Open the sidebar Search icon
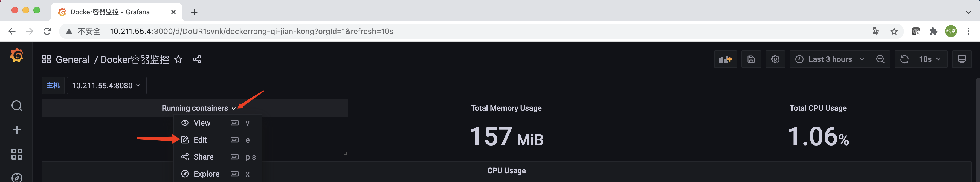This screenshot has height=182, width=980. click(17, 106)
